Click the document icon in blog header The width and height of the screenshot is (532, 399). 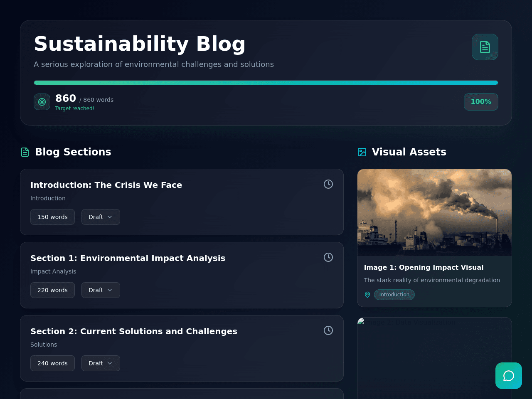tap(485, 47)
